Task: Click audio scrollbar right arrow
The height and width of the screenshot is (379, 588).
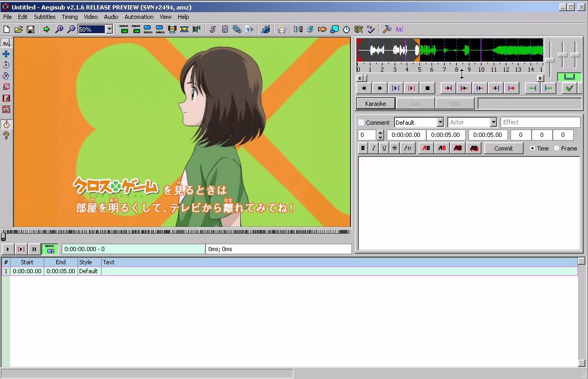Action: pyautogui.click(x=541, y=78)
